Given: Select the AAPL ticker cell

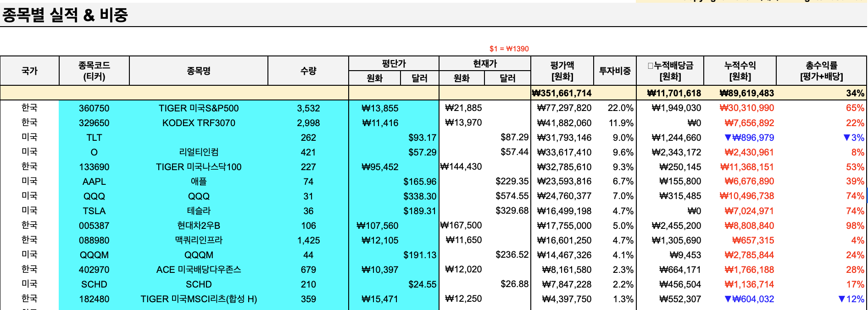Looking at the screenshot, I should tap(94, 182).
